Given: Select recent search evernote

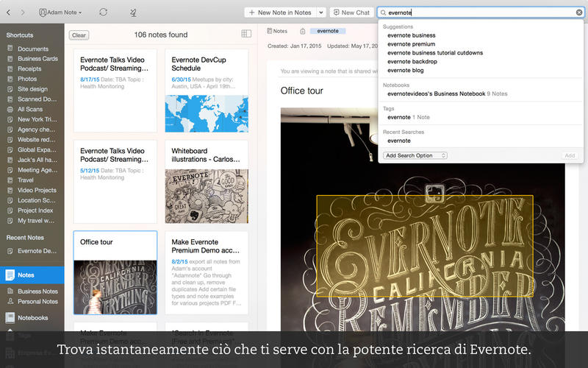Looking at the screenshot, I should click(399, 141).
